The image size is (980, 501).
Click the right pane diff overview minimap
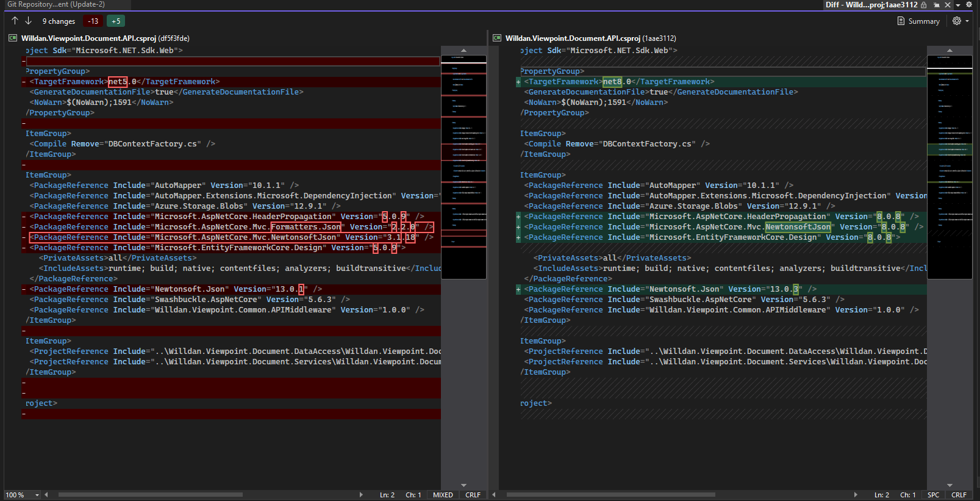pyautogui.click(x=950, y=165)
